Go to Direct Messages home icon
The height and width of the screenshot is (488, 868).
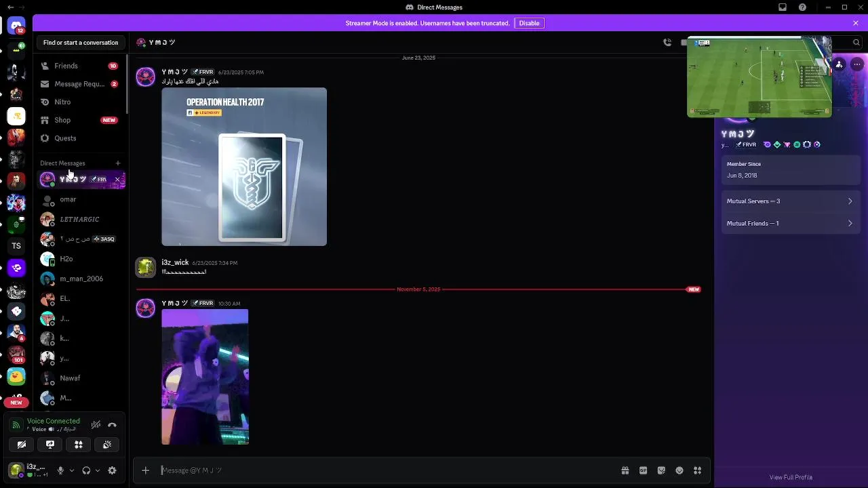(16, 26)
